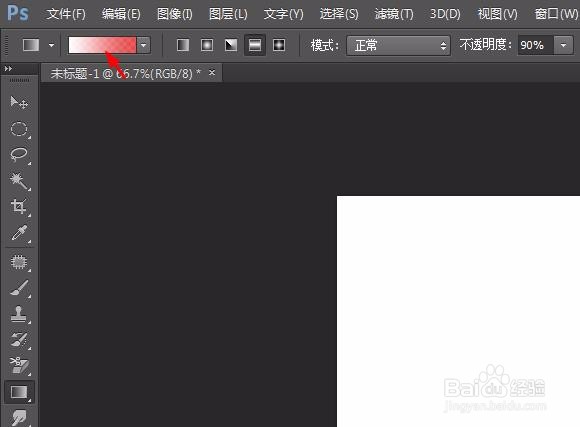Choose Reflected gradient style
This screenshot has height=427, width=580.
[255, 45]
